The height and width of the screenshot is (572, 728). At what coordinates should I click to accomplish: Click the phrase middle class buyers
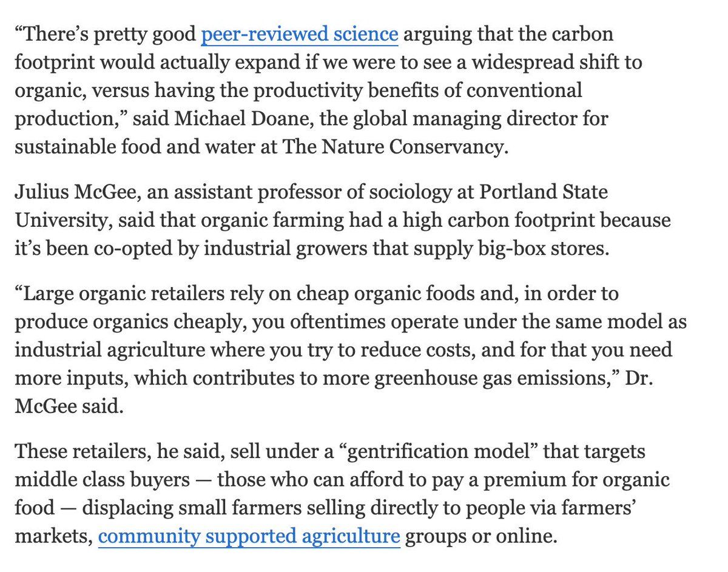click(x=99, y=480)
